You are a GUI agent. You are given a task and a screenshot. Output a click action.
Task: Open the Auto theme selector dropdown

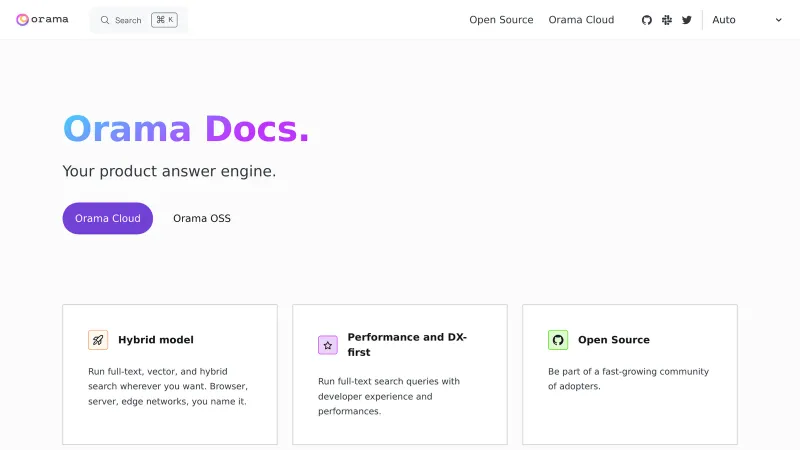pyautogui.click(x=745, y=20)
